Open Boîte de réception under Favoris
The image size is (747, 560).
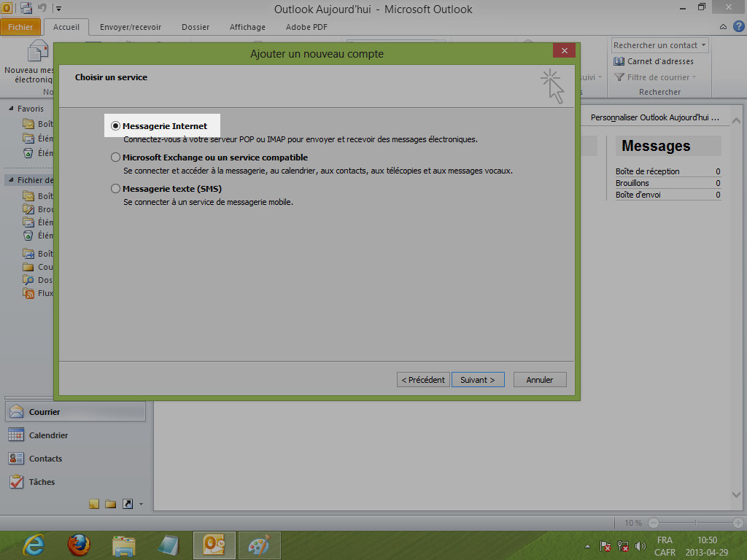pos(37,124)
